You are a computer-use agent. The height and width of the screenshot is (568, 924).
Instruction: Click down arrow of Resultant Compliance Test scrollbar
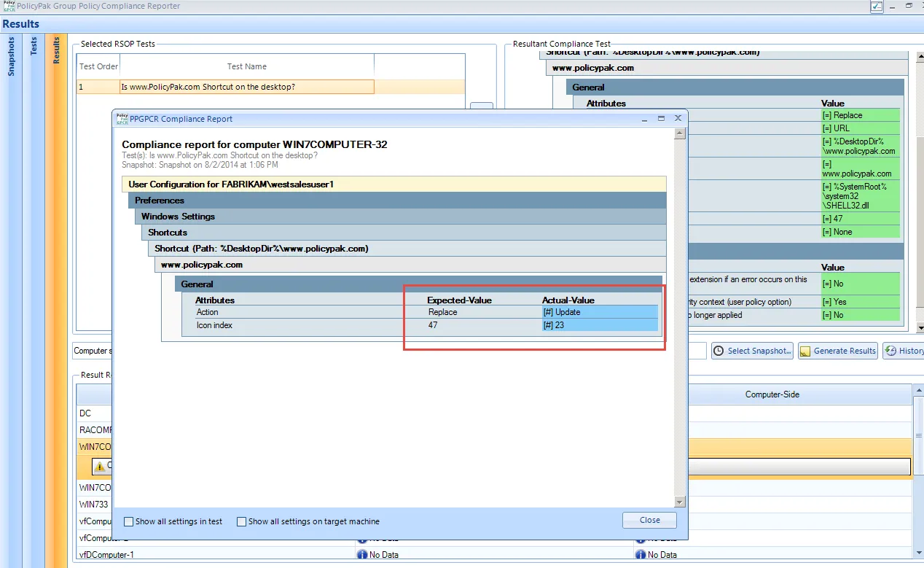point(919,327)
